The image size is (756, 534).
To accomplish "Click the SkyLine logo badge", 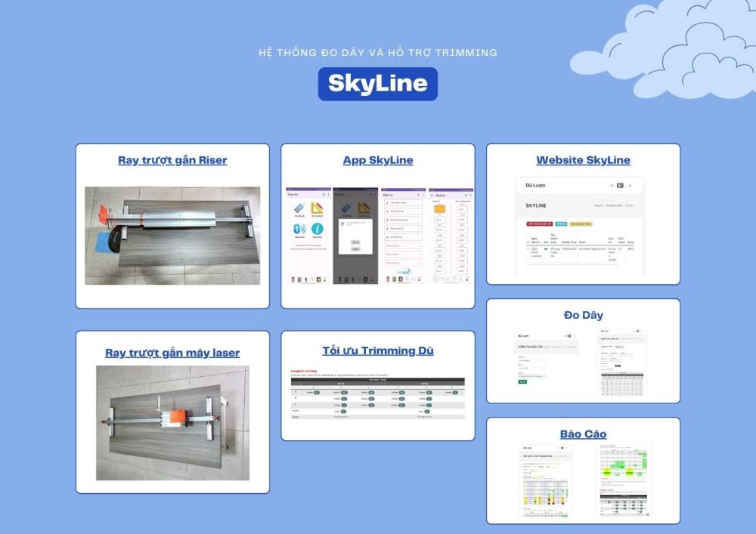I will pyautogui.click(x=377, y=84).
